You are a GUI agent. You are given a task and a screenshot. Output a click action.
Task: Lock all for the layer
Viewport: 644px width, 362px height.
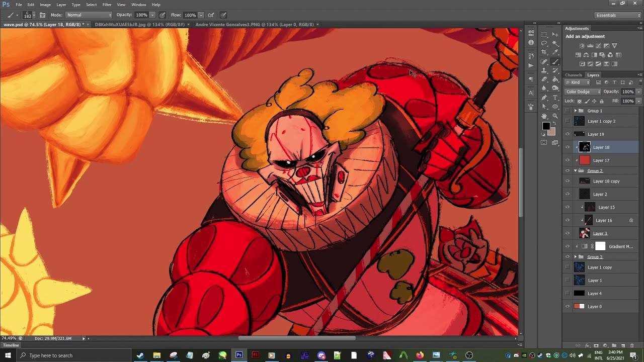tap(602, 101)
